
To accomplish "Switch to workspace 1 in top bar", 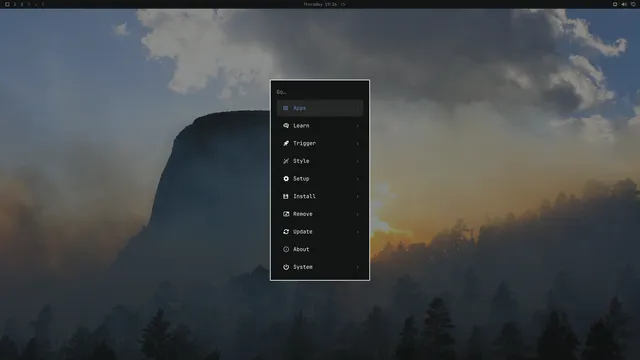I will click(x=14, y=4).
